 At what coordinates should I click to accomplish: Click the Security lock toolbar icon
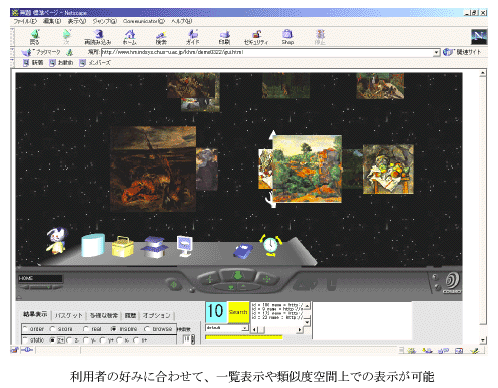(256, 37)
